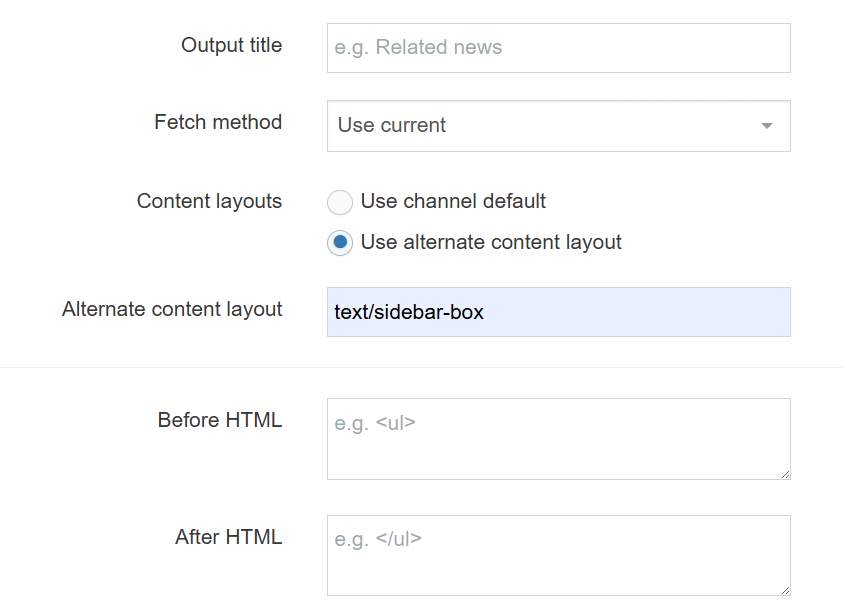The height and width of the screenshot is (615, 843).
Task: Click the Use alternate content layout text label
Action: click(x=488, y=243)
